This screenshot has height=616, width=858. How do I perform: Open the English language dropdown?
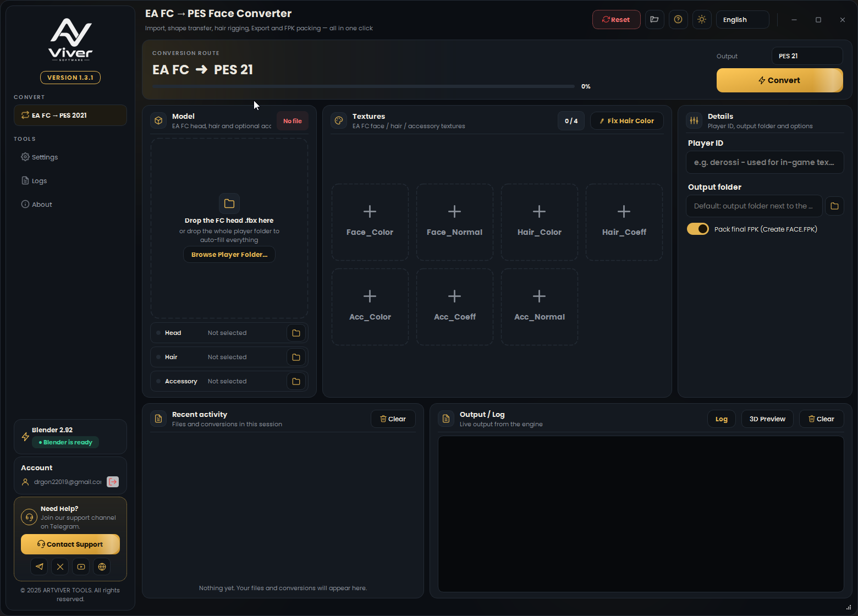click(x=743, y=19)
